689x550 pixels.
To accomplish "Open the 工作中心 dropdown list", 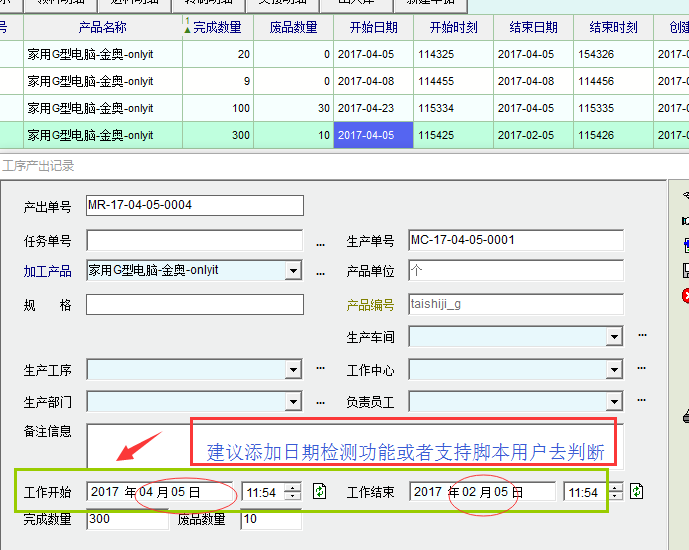I will (x=615, y=370).
